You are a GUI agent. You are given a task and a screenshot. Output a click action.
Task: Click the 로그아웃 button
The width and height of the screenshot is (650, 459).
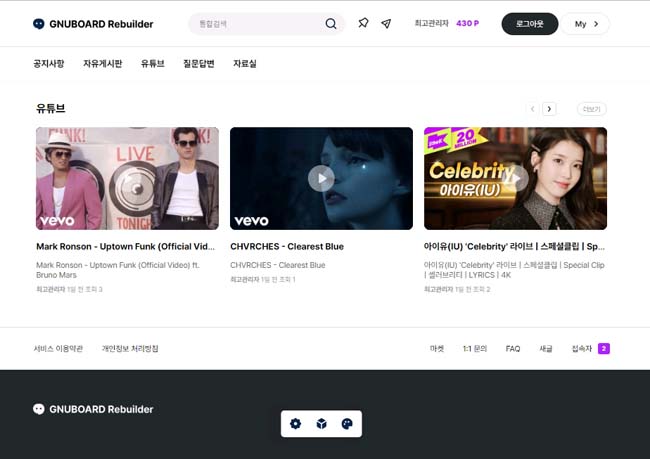pos(529,24)
